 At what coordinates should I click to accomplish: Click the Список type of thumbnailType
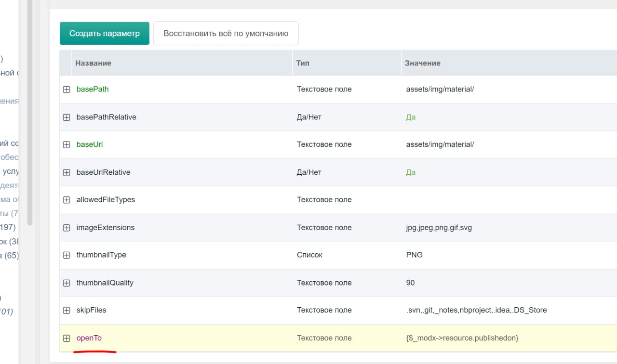[x=309, y=255]
